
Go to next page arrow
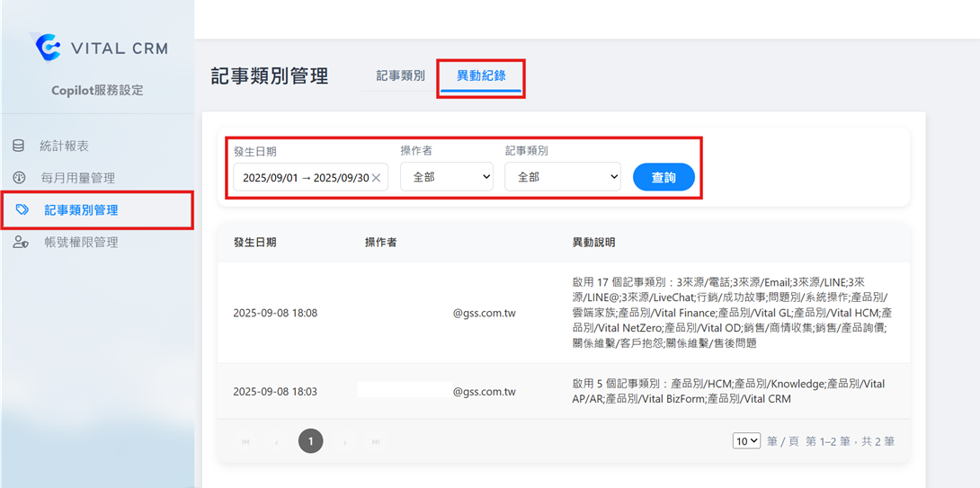click(344, 442)
